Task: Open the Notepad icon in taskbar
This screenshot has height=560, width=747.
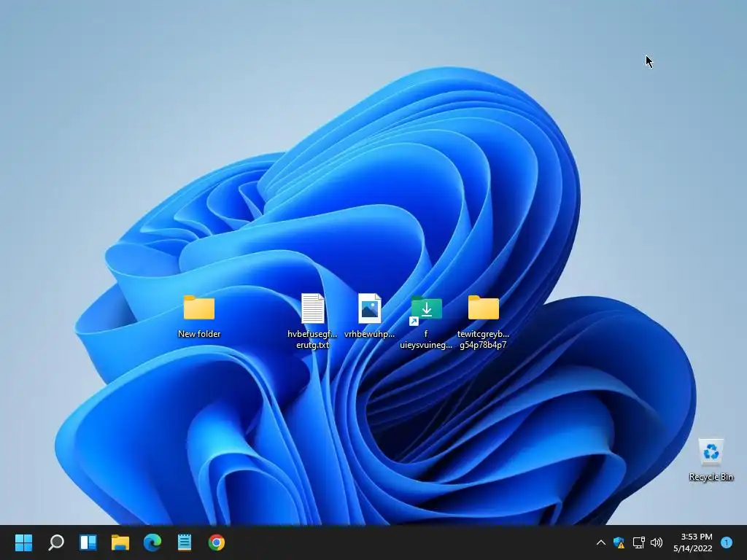Action: click(x=185, y=542)
